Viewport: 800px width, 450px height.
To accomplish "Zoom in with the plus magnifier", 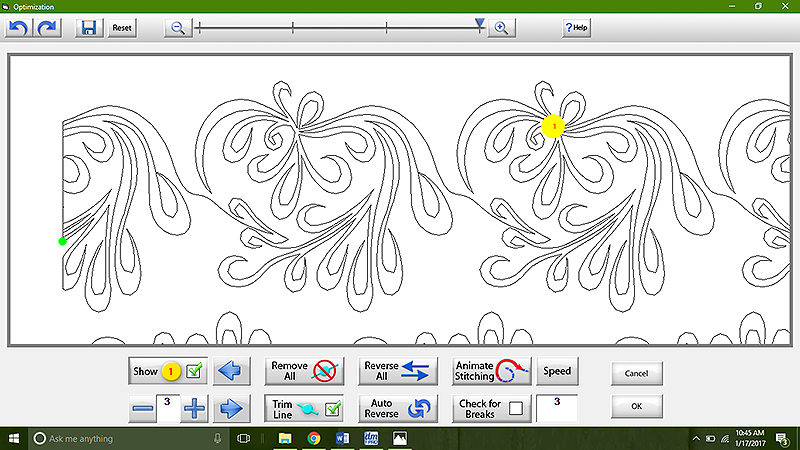I will [x=501, y=28].
